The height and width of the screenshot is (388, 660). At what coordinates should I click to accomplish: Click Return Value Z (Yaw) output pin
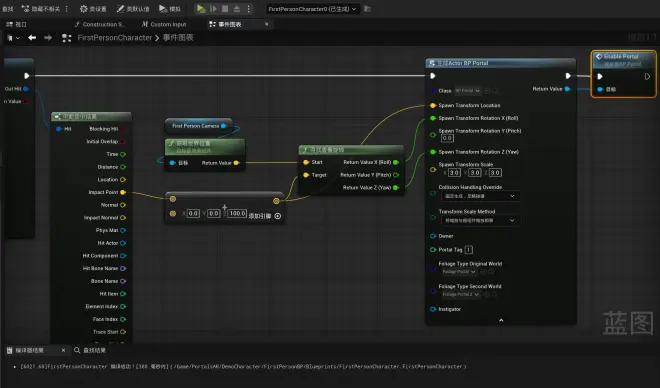tap(396, 187)
